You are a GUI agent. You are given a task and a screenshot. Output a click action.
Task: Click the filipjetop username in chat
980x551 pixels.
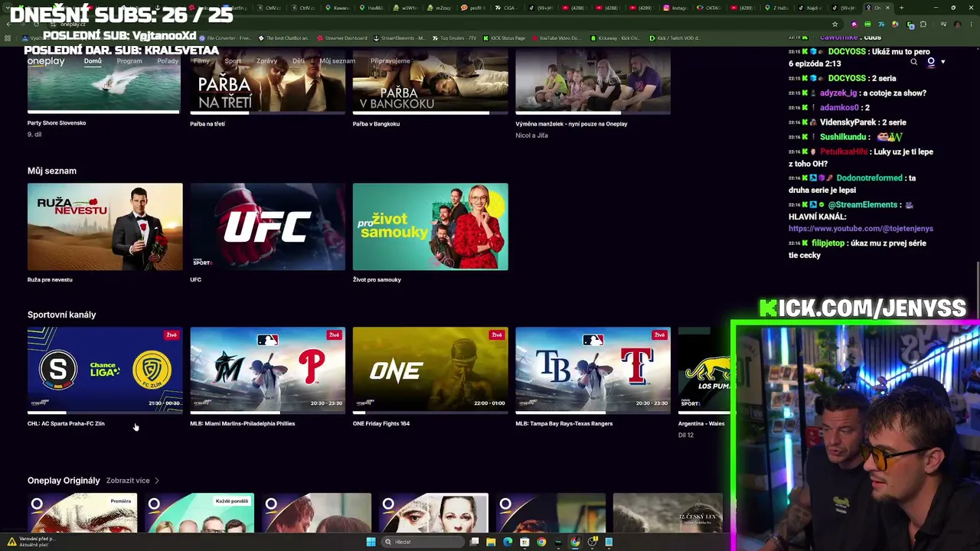coord(828,243)
